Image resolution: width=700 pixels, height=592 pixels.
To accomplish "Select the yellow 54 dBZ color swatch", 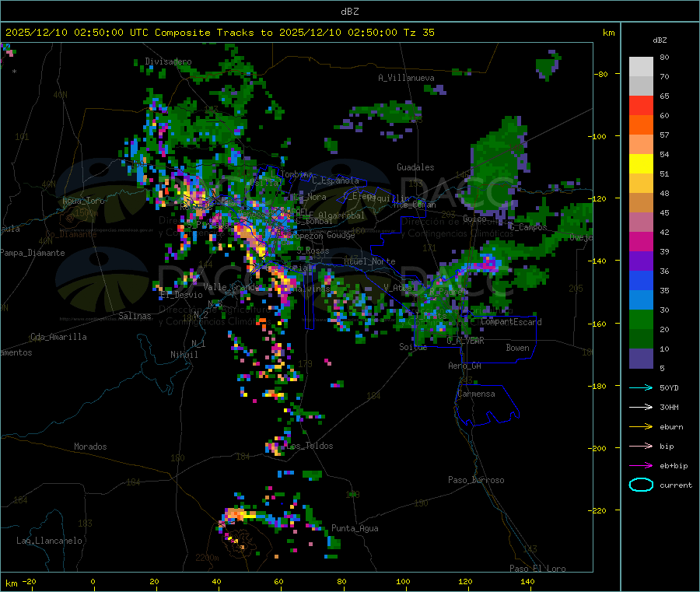I will (x=641, y=164).
